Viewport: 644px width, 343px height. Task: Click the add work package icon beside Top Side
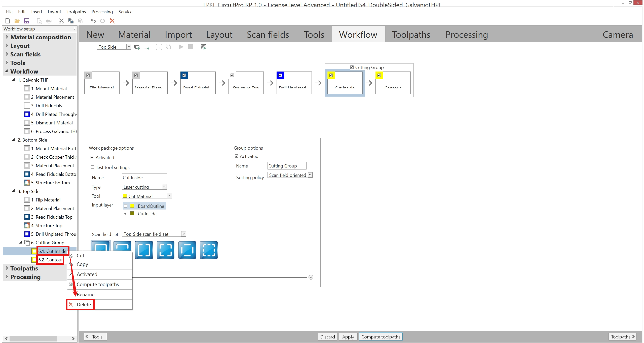pyautogui.click(x=147, y=47)
